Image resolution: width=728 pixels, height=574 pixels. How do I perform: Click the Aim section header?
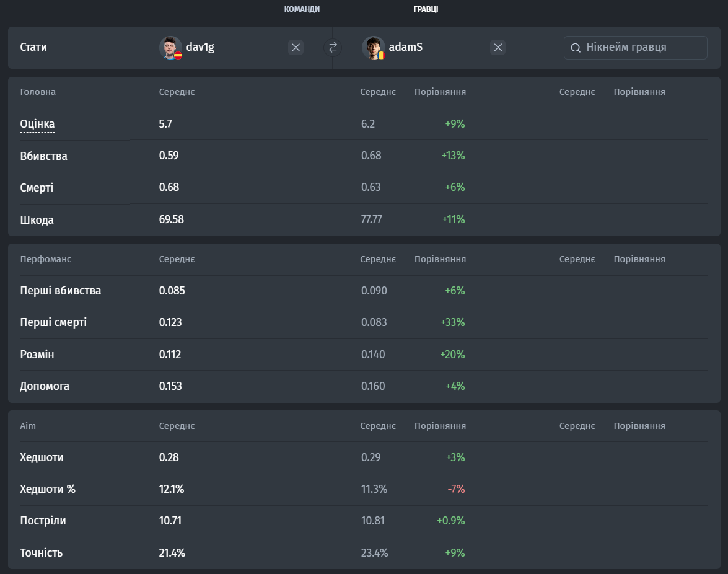pyautogui.click(x=28, y=426)
